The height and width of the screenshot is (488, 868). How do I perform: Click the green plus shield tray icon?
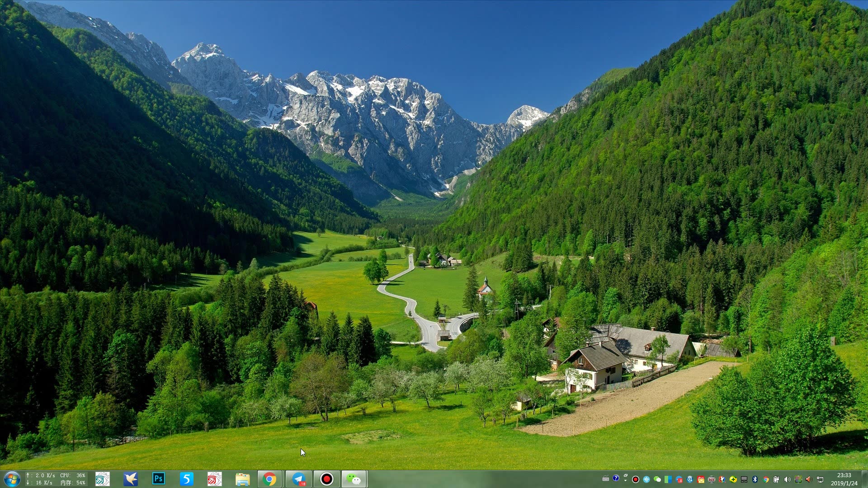[733, 479]
